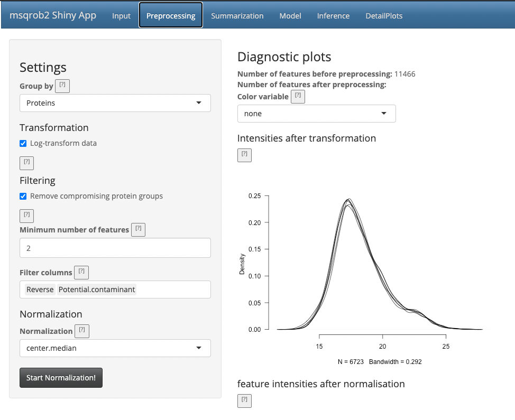Open the center.median normalization dropdown
Image resolution: width=515 pixels, height=420 pixels.
(115, 348)
